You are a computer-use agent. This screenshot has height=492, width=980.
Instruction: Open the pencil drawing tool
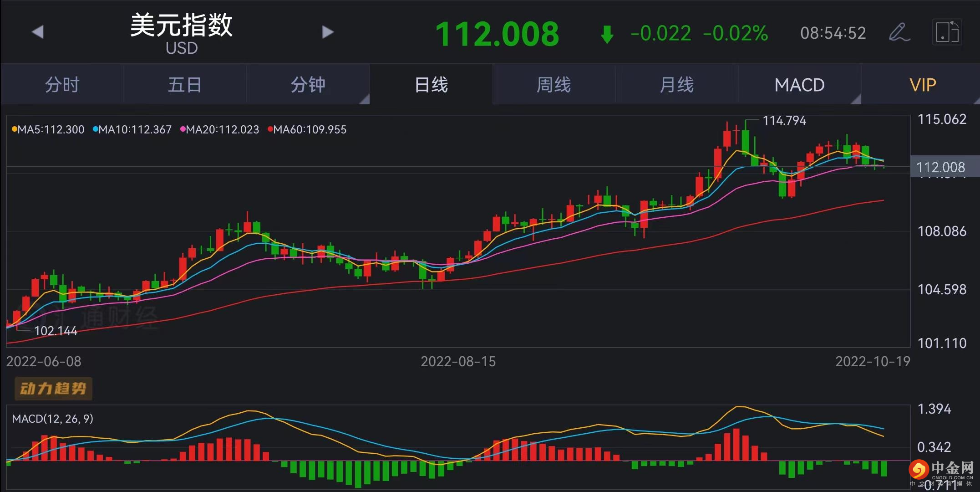pyautogui.click(x=899, y=32)
